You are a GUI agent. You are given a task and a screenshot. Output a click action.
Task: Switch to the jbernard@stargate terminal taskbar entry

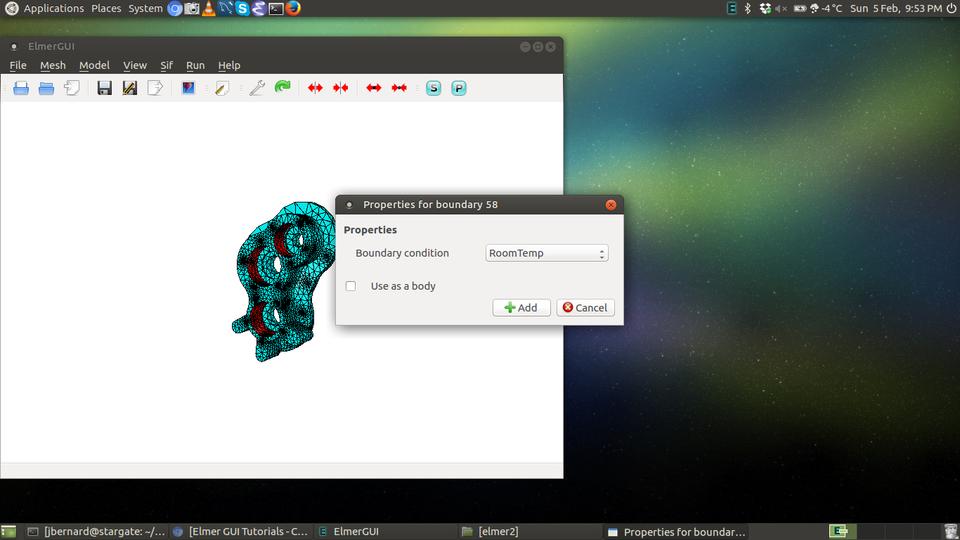coord(96,531)
